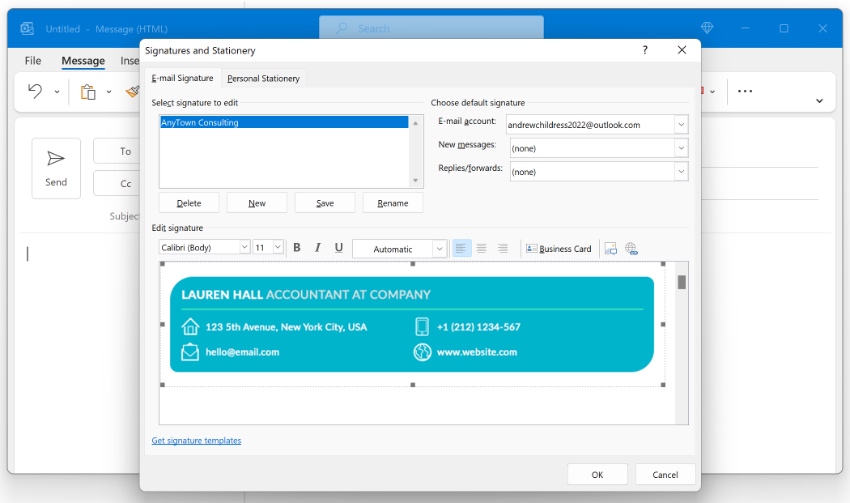Click the www.website.com text in signature
Image resolution: width=850 pixels, height=503 pixels.
tap(477, 352)
